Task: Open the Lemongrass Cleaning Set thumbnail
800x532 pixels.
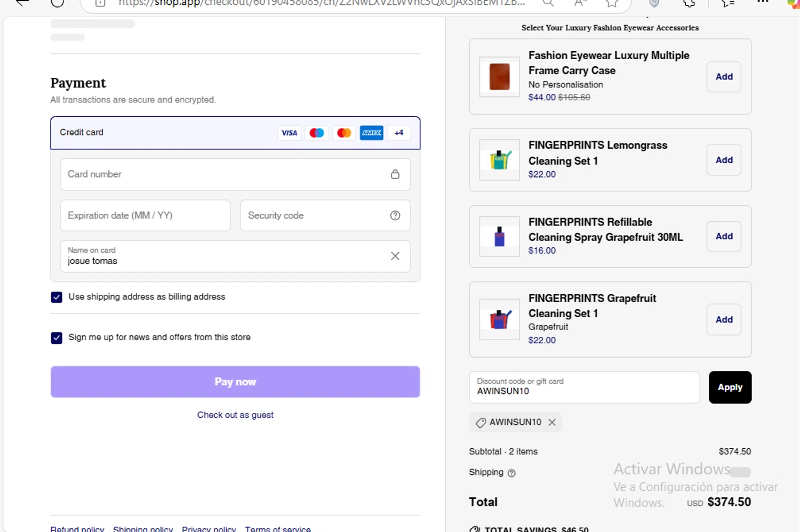Action: (x=499, y=160)
